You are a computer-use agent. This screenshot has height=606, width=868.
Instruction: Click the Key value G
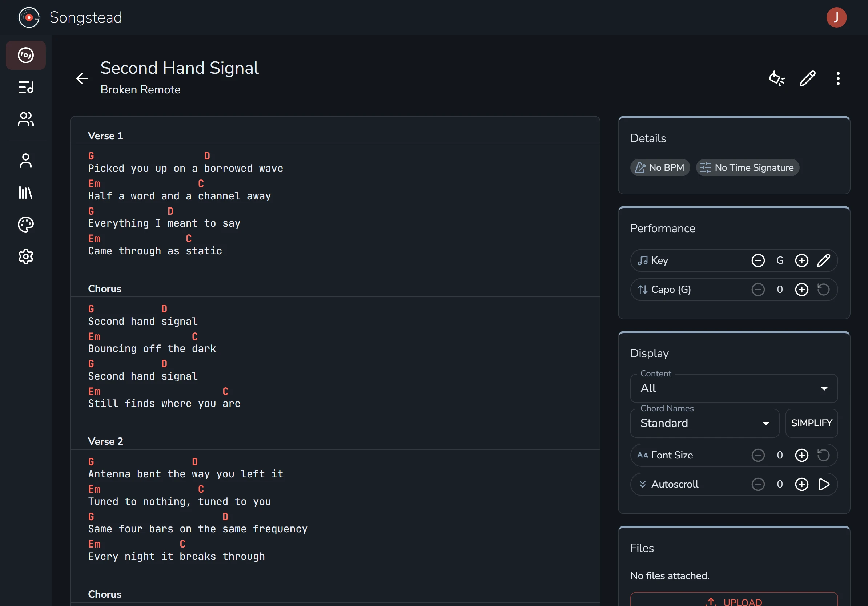[x=780, y=260]
